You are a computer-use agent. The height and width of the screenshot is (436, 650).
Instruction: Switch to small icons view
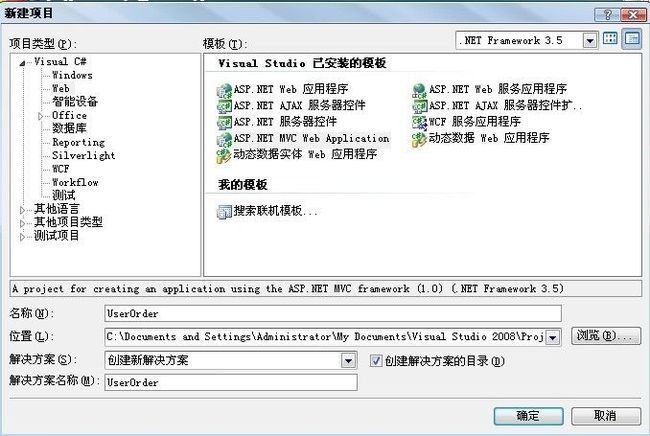632,39
